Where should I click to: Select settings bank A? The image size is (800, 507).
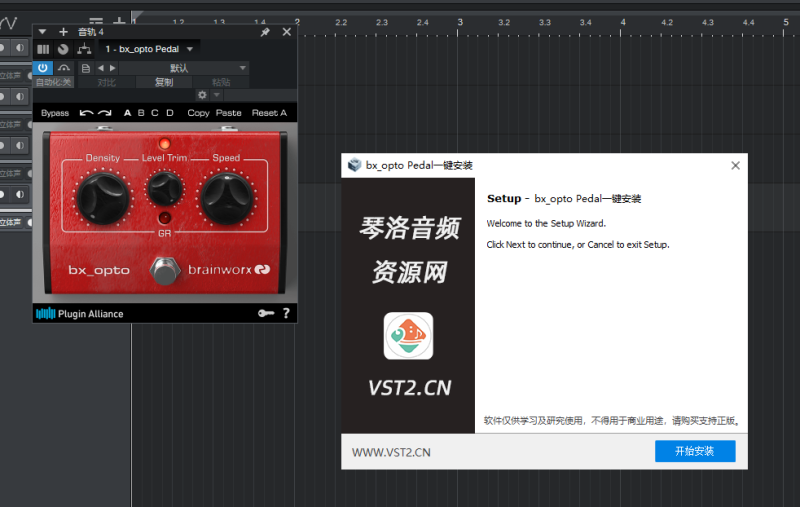tap(127, 113)
